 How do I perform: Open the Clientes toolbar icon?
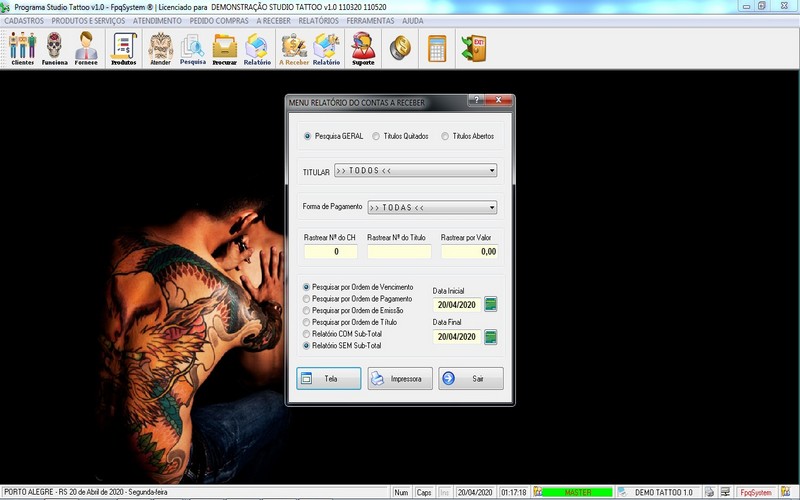pos(22,47)
